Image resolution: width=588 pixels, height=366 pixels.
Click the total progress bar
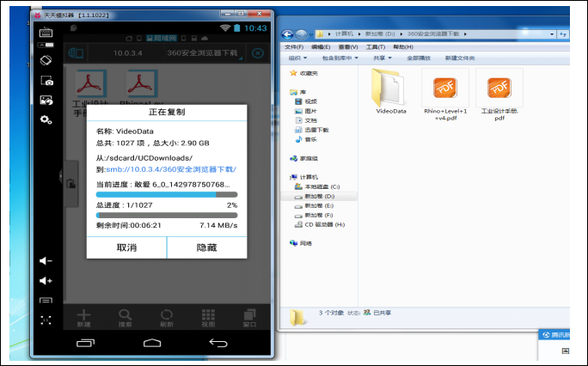[x=167, y=215]
